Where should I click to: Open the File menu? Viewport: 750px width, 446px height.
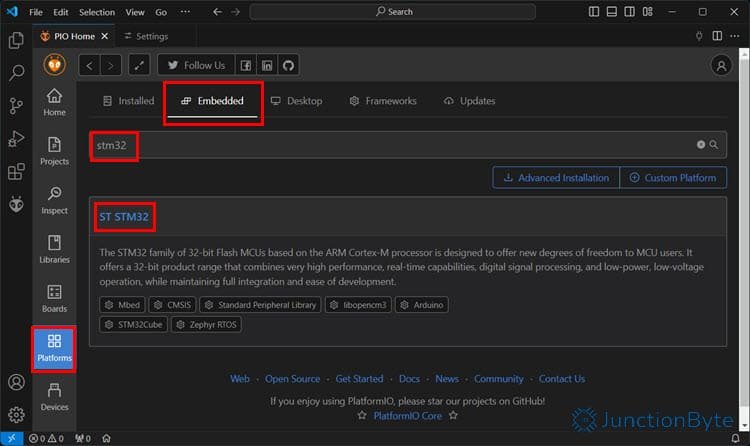[36, 12]
